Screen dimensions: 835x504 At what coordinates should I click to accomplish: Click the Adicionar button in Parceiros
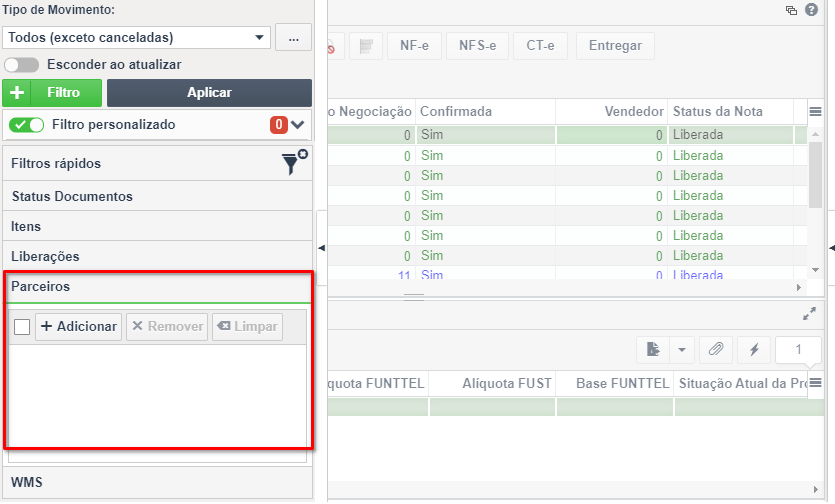[x=79, y=327]
